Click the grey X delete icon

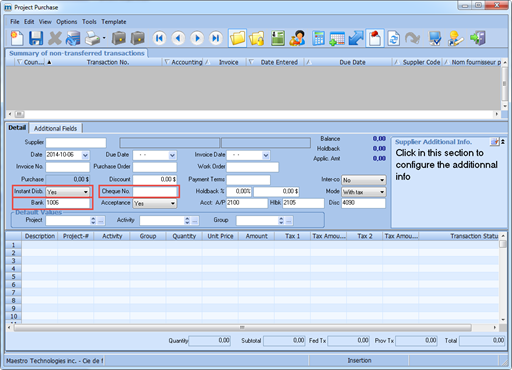pos(55,38)
